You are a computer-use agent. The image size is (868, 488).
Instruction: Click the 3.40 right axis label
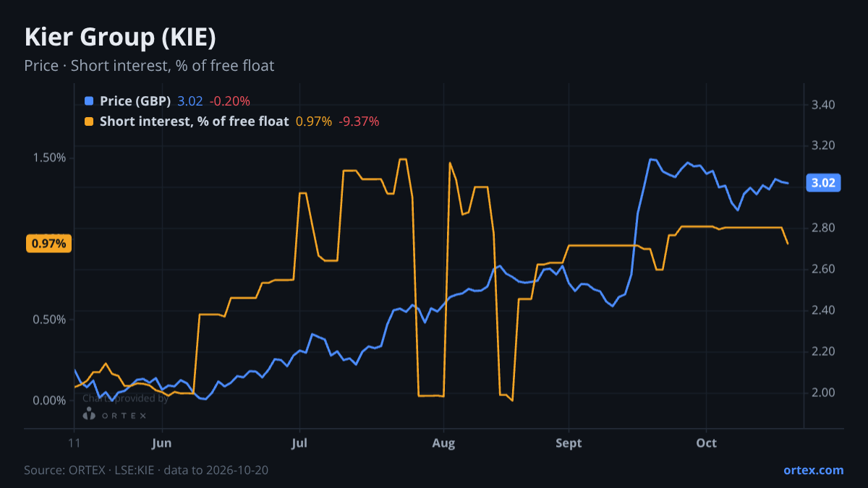click(x=823, y=105)
